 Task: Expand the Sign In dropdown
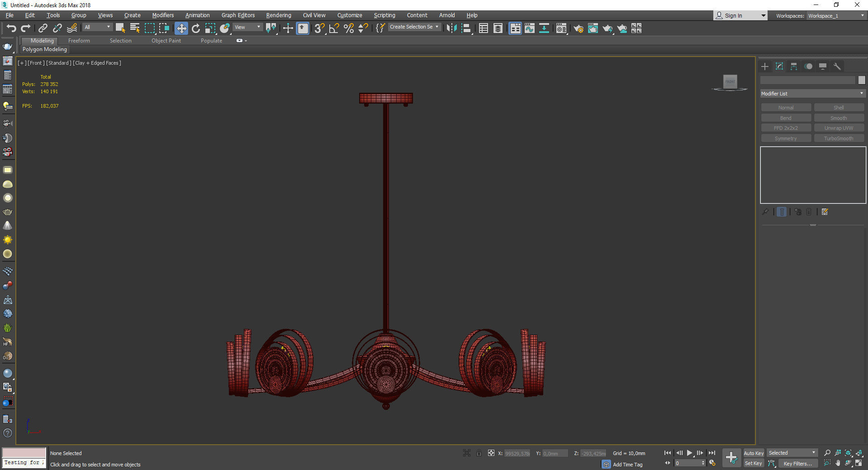764,15
